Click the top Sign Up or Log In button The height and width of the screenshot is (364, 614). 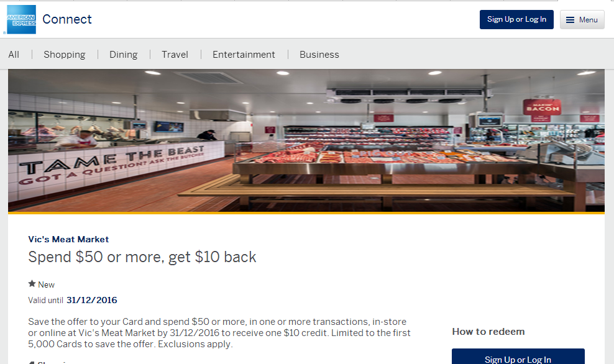tap(516, 20)
